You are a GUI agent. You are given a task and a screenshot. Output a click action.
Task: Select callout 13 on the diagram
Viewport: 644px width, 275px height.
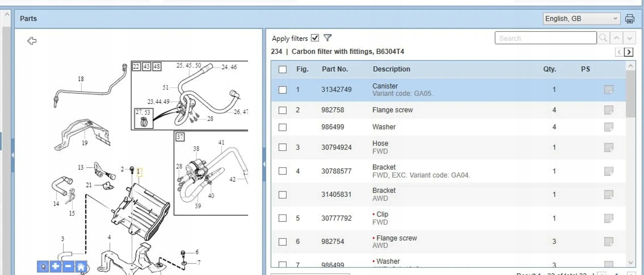point(81,168)
